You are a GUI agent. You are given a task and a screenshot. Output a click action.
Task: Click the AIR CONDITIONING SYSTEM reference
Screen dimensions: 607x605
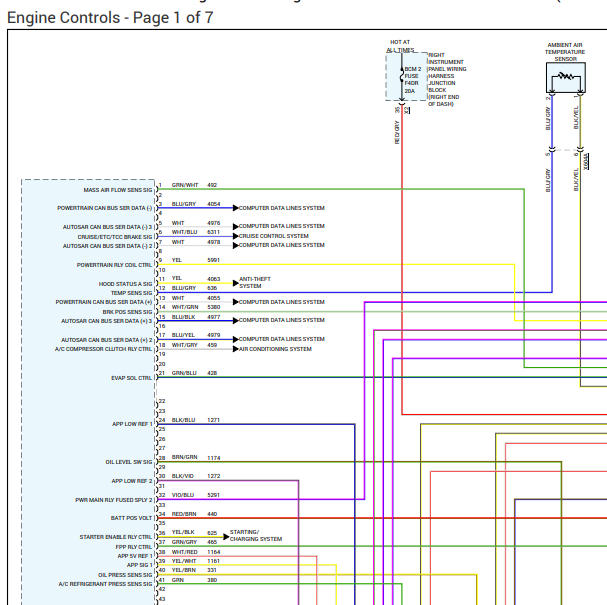click(275, 349)
